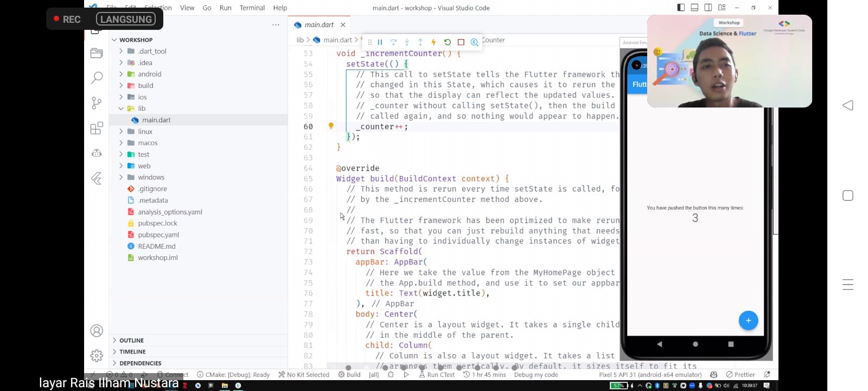
Task: Close the main.dart editor tab
Action: [x=343, y=25]
